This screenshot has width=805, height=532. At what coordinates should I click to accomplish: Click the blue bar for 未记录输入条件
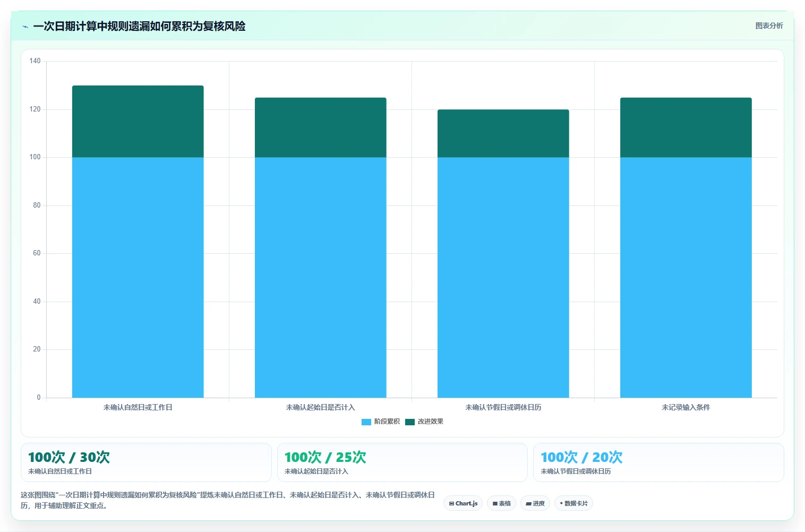point(686,277)
